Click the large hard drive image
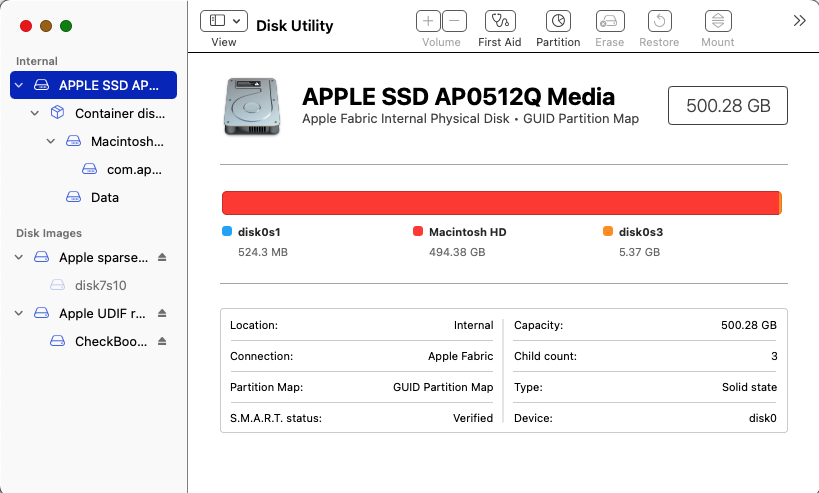Viewport: 819px width, 493px height. (x=252, y=107)
